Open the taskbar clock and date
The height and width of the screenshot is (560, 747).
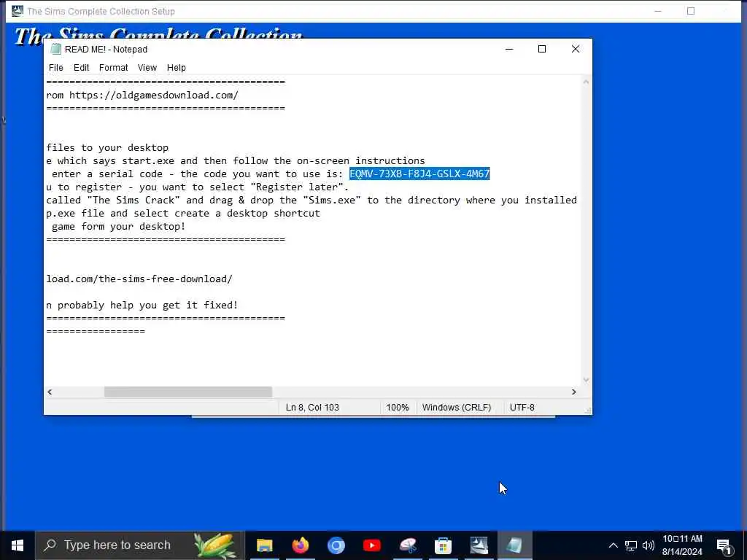[x=682, y=545]
